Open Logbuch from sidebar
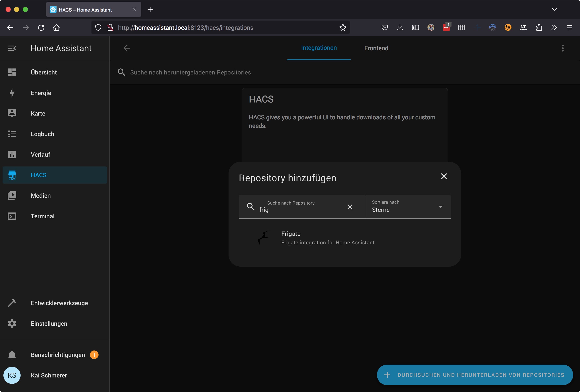 pos(42,134)
